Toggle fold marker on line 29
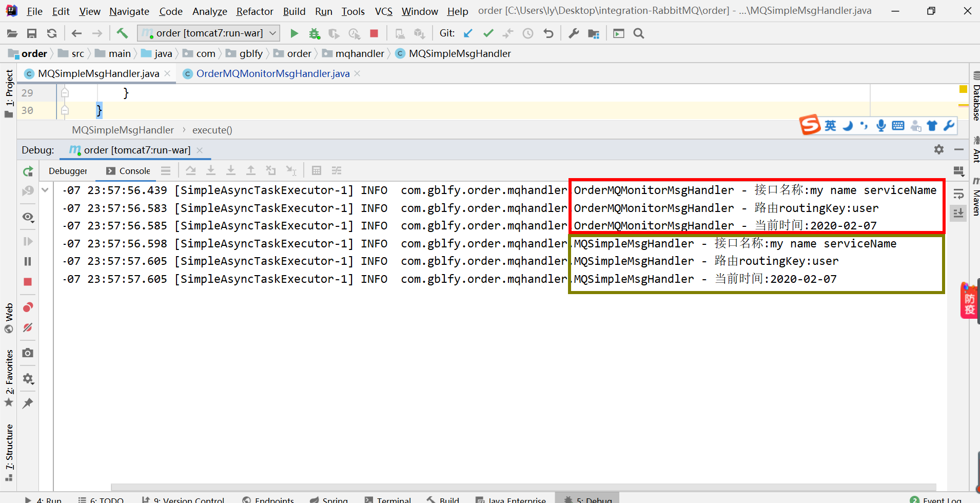Viewport: 980px width, 503px height. (x=65, y=93)
